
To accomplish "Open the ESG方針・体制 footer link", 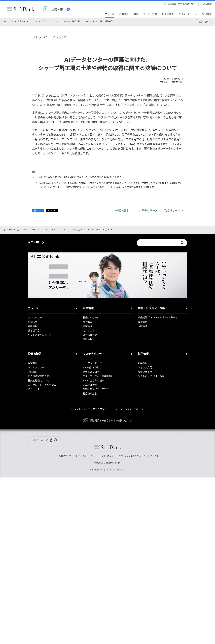I will pos(91,367).
